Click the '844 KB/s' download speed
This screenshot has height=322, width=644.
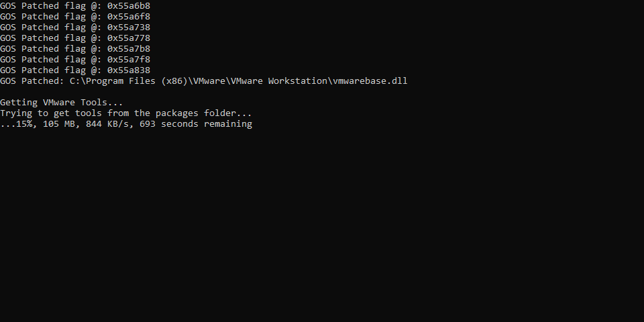click(x=107, y=124)
